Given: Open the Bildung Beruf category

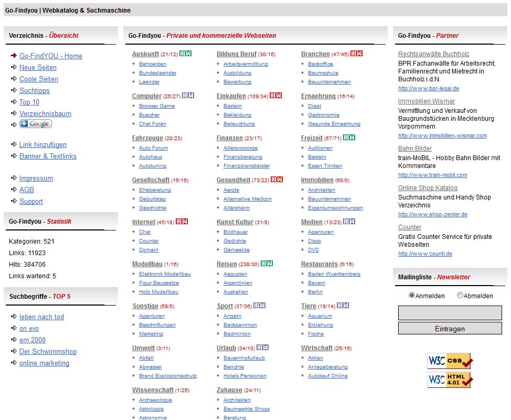Looking at the screenshot, I should click(x=237, y=54).
